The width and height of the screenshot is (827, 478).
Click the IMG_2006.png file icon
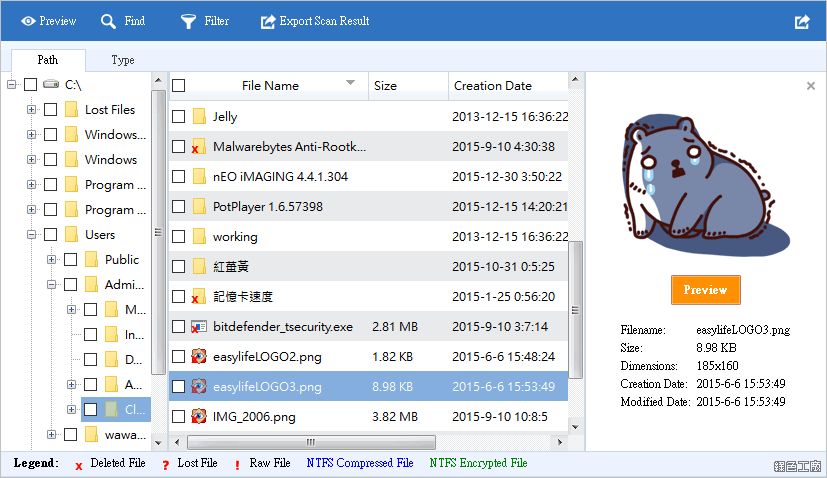(x=198, y=417)
